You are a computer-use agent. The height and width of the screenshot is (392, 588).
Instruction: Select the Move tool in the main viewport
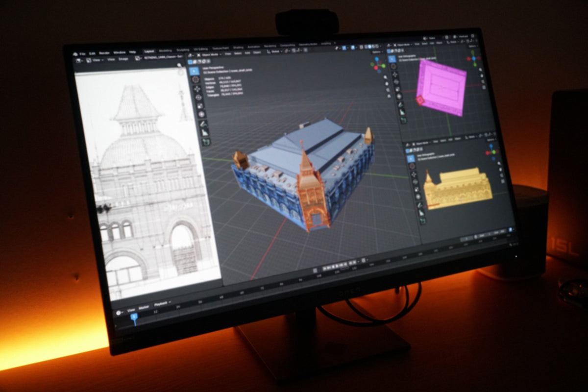click(x=197, y=89)
